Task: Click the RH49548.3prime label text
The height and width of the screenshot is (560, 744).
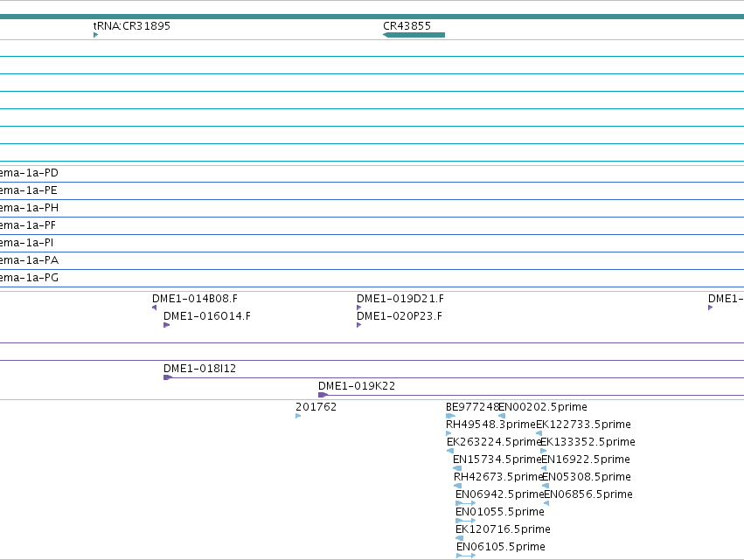Action: (x=491, y=425)
